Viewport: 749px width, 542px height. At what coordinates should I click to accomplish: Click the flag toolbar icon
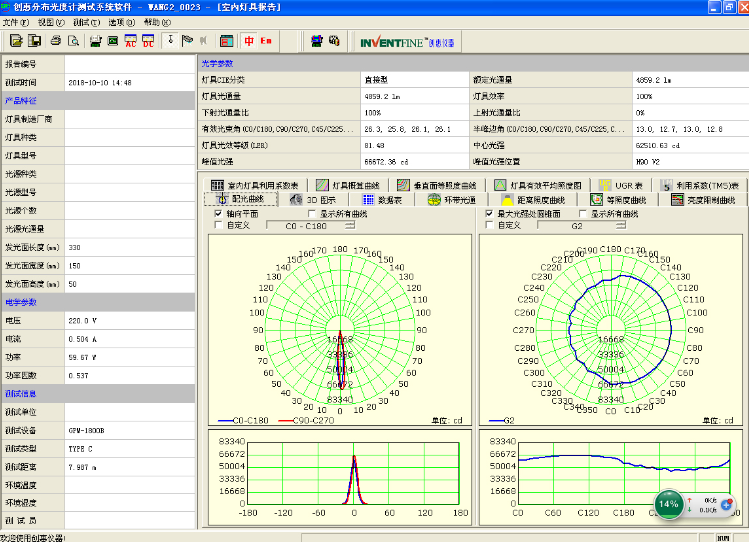(x=187, y=41)
